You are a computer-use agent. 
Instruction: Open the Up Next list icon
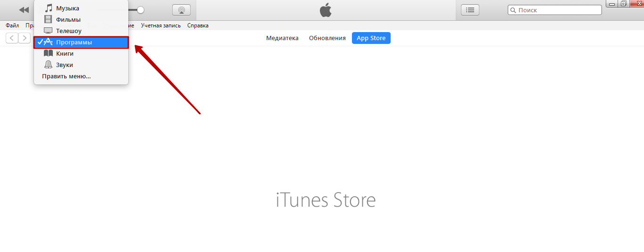[x=470, y=10]
